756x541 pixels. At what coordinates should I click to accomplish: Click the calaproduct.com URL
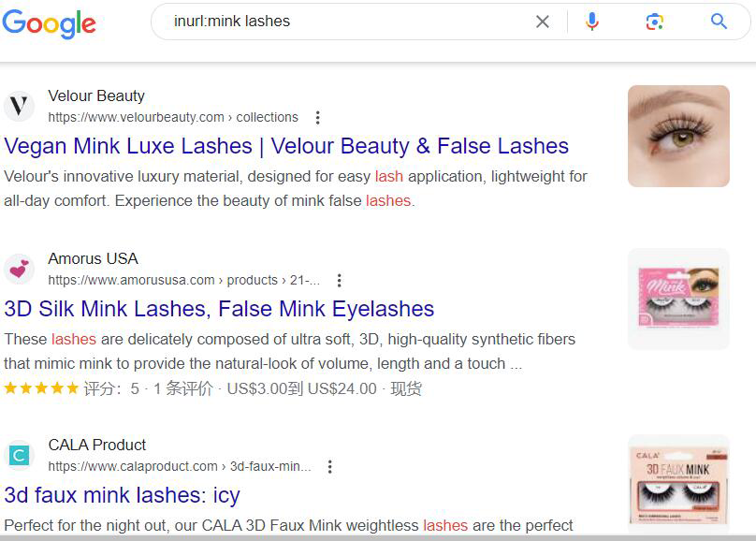(x=180, y=466)
